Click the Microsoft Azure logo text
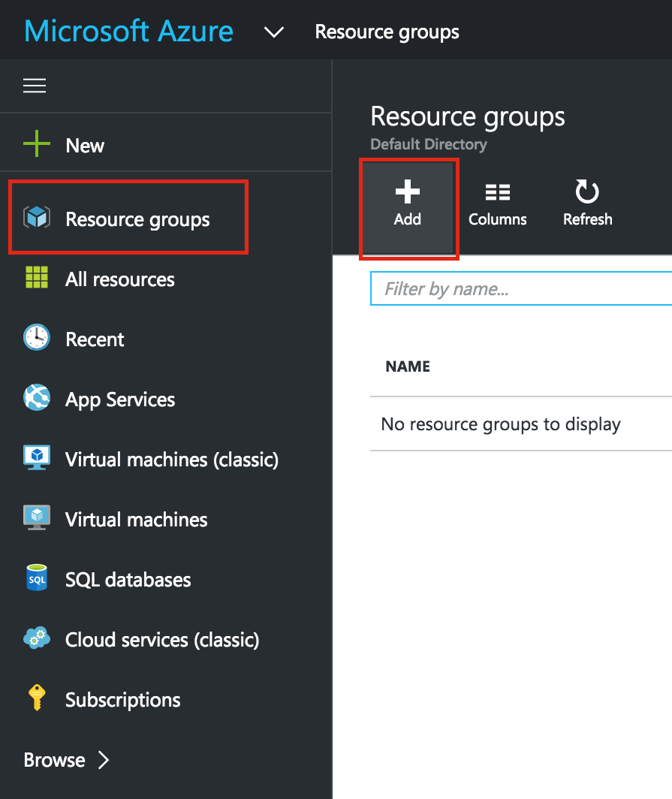 pyautogui.click(x=128, y=31)
